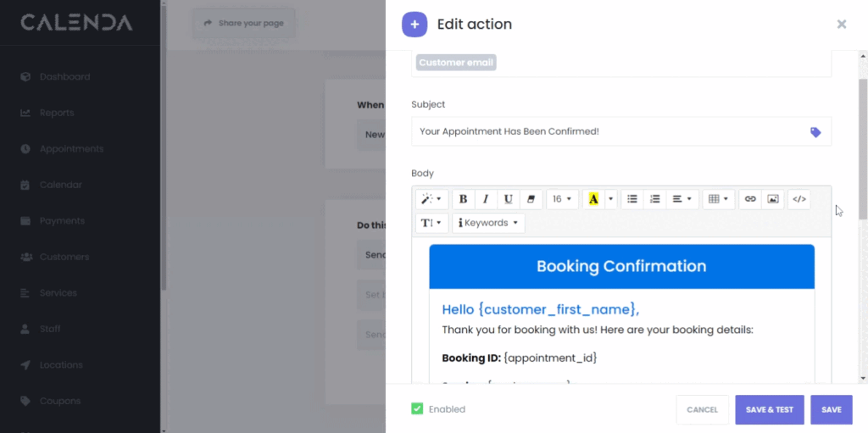The image size is (868, 433).
Task: Click the Dashboard cube icon
Action: (x=25, y=77)
